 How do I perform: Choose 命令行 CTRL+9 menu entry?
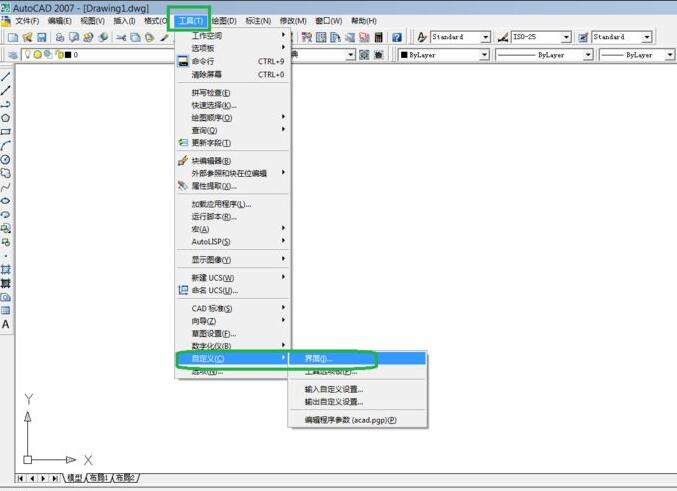coord(232,62)
